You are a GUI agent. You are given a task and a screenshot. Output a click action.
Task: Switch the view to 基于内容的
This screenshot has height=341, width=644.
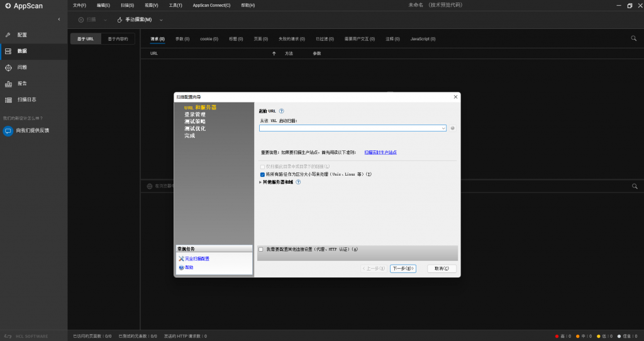tap(118, 39)
